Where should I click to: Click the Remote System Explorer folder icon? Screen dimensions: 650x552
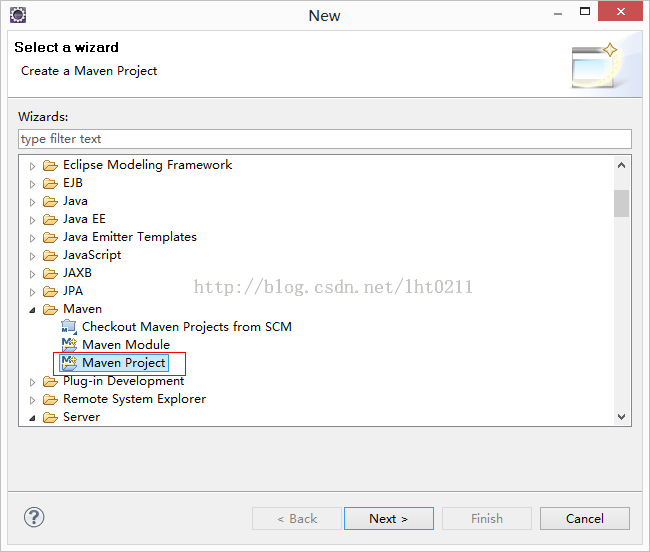50,399
